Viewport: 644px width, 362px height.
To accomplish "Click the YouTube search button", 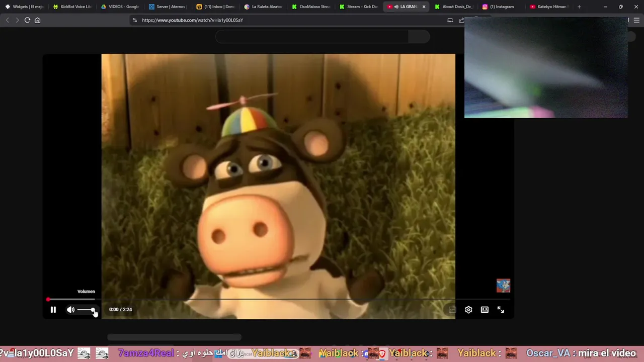I will coord(419,36).
